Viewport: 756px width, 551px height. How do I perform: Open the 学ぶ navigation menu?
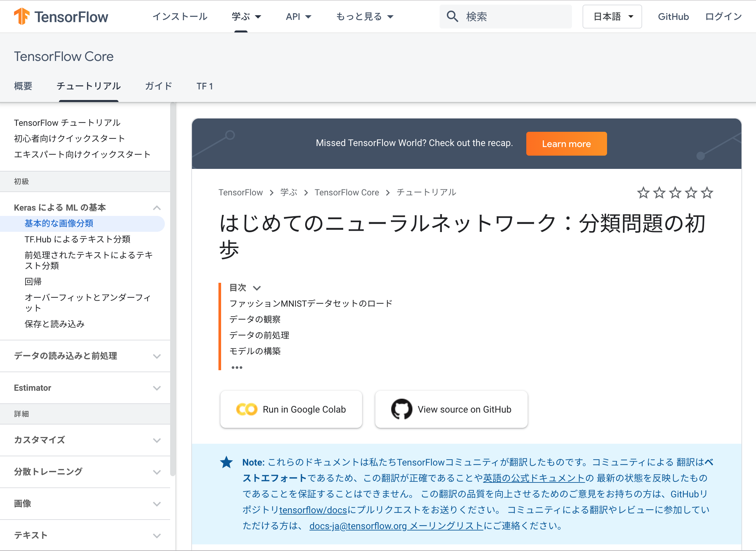coord(246,16)
